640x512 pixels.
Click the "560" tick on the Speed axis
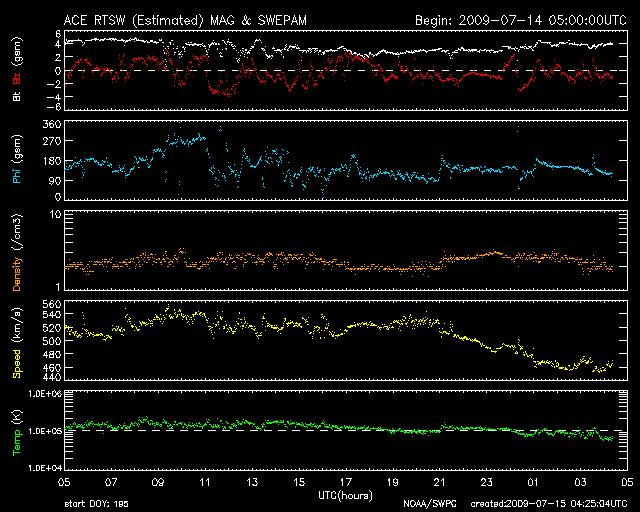tap(52, 304)
